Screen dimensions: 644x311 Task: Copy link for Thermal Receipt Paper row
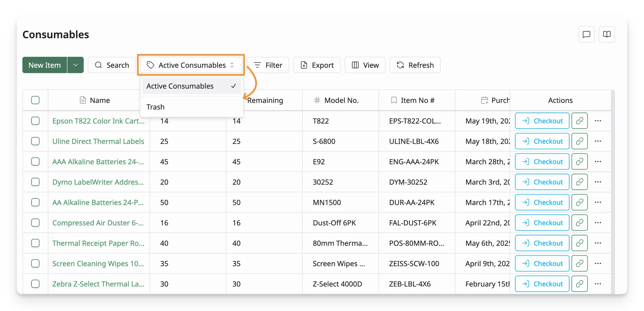(x=579, y=243)
